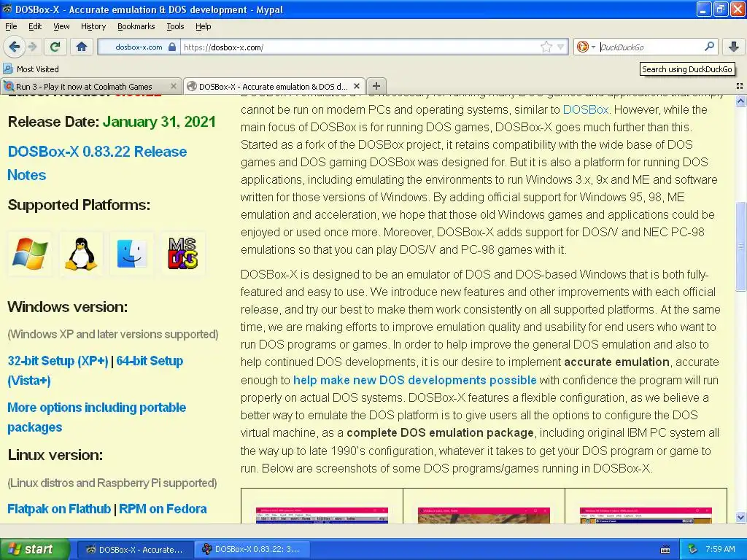Click the Windows version heading
Image resolution: width=747 pixels, height=560 pixels.
click(68, 307)
